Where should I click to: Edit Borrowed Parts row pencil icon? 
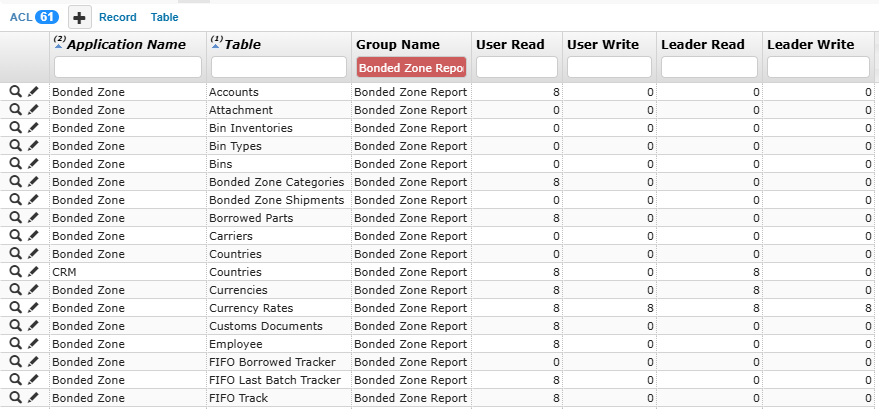33,218
